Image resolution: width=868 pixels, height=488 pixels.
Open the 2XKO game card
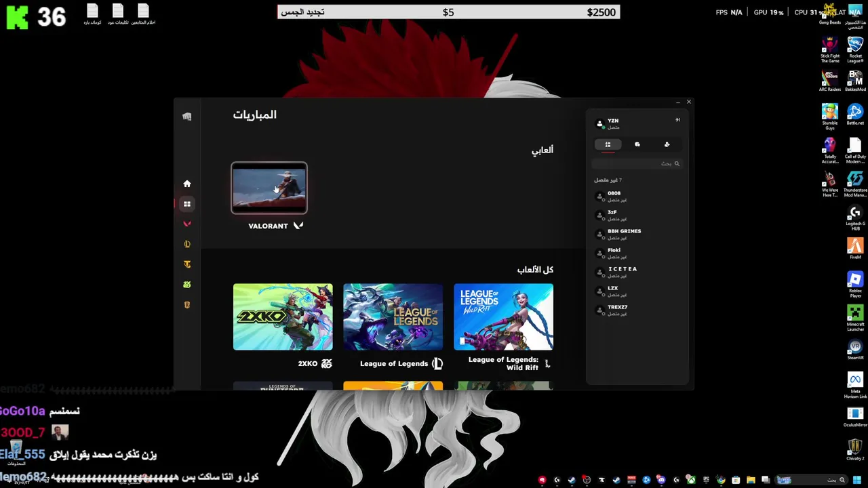(283, 317)
